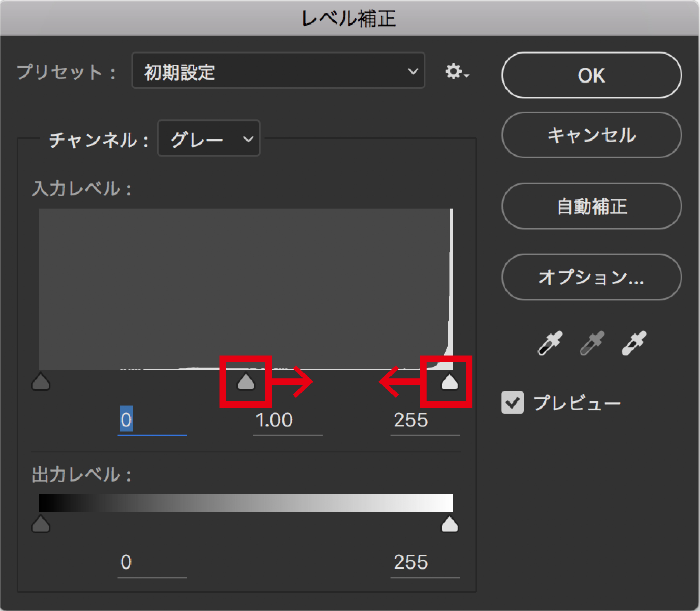Open the オプション... dialog button
This screenshot has height=611, width=700.
[x=591, y=277]
